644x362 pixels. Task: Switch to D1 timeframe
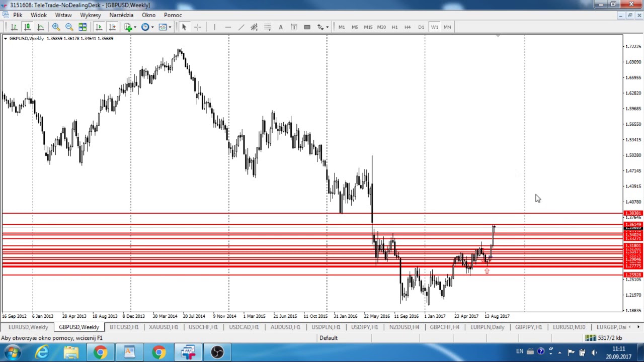click(x=421, y=27)
